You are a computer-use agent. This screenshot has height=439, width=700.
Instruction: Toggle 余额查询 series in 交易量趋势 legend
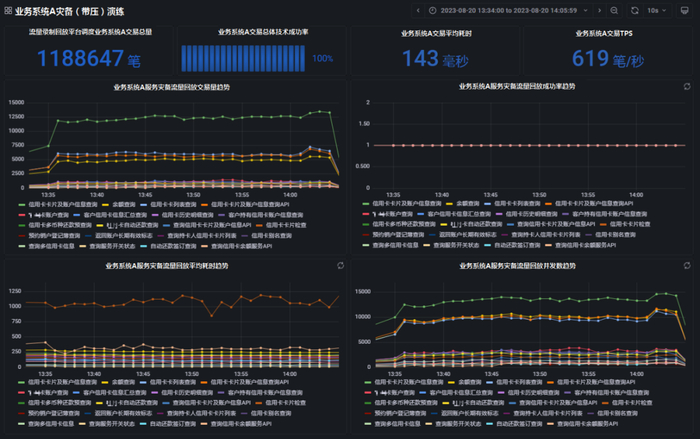[x=124, y=205]
